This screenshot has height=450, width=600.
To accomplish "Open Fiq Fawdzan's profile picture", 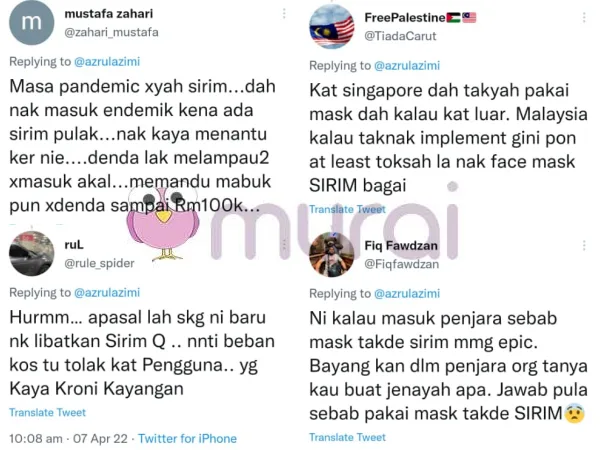I will click(x=332, y=254).
